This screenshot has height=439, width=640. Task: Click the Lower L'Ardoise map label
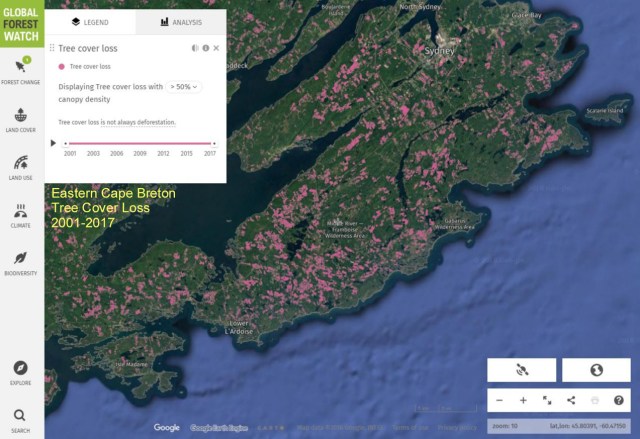click(x=239, y=327)
